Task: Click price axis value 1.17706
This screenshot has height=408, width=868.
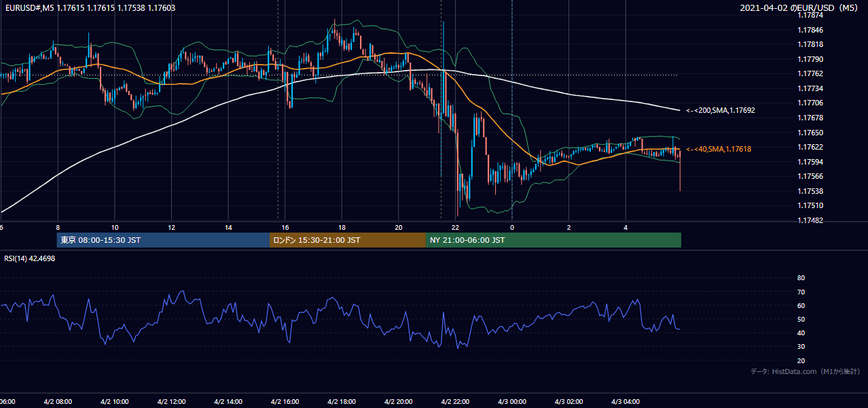Action: (x=809, y=103)
